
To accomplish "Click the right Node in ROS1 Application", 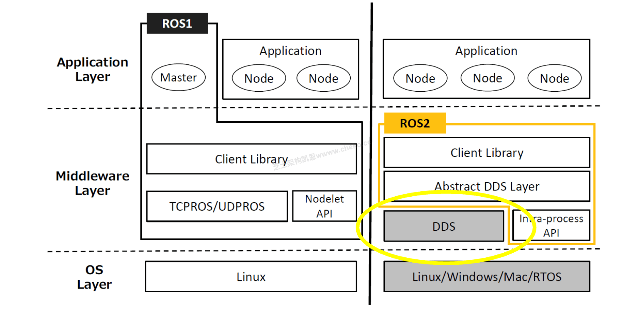I will click(323, 78).
